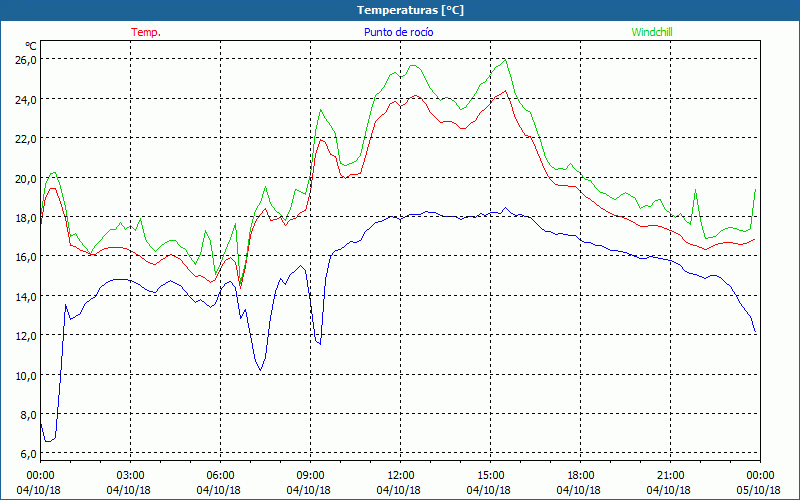The height and width of the screenshot is (500, 800).
Task: Select the blue Punto de rocío legend label
Action: tap(398, 32)
